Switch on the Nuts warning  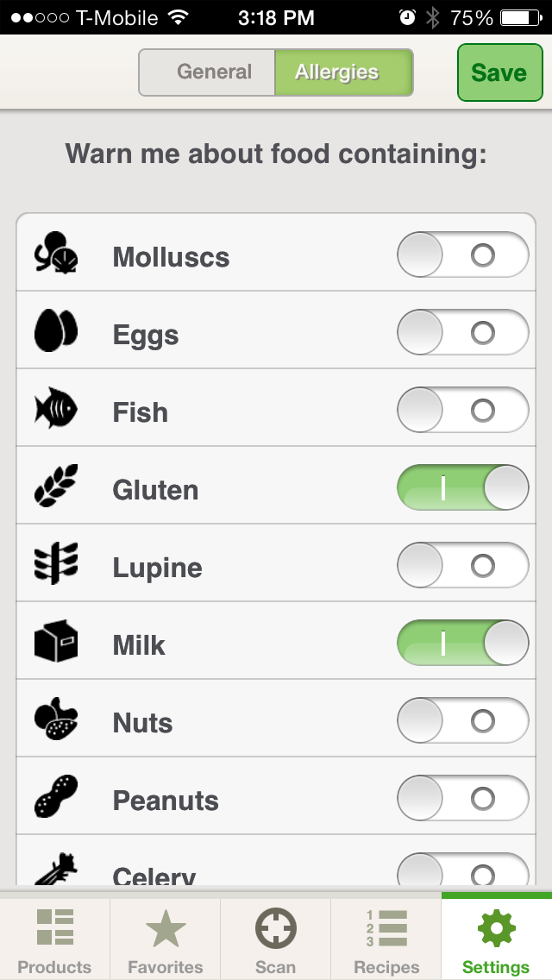point(462,720)
